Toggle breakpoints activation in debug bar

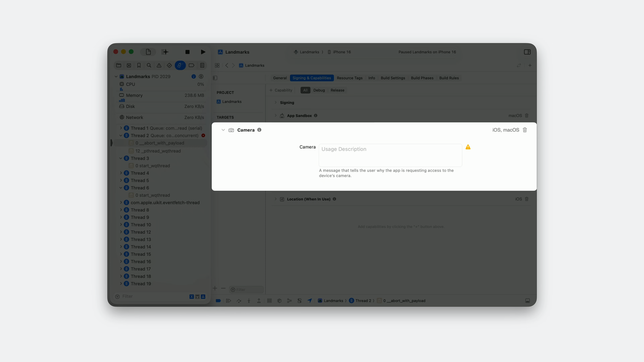pyautogui.click(x=218, y=301)
